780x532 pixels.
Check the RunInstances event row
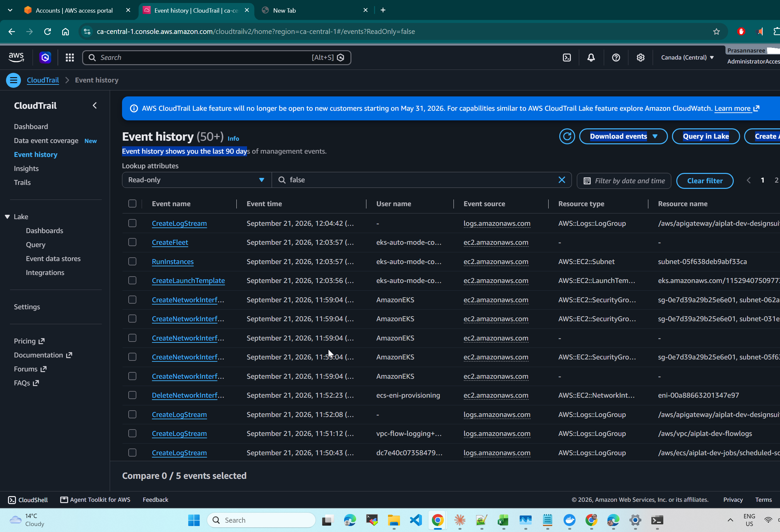coord(132,261)
